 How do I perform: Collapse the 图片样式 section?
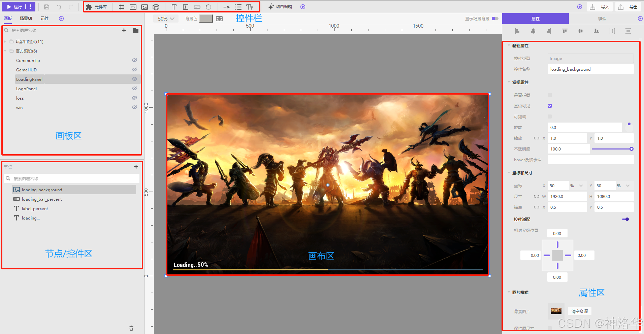pyautogui.click(x=509, y=293)
